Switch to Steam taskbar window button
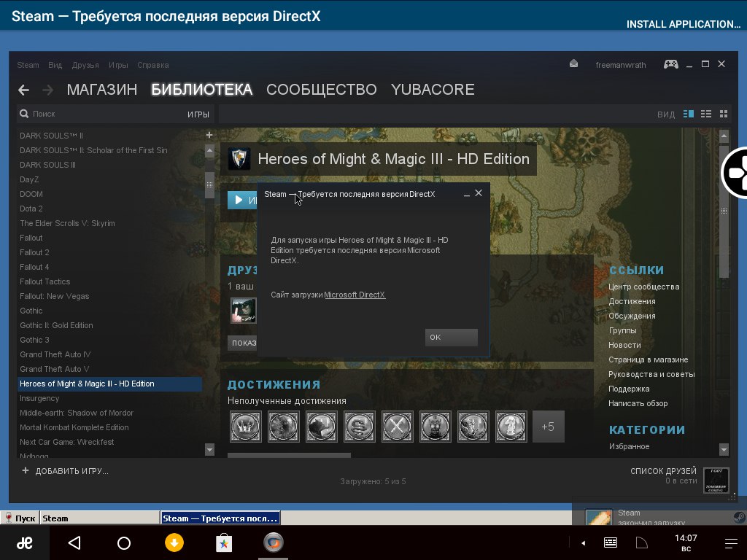747x560 pixels. [99, 518]
